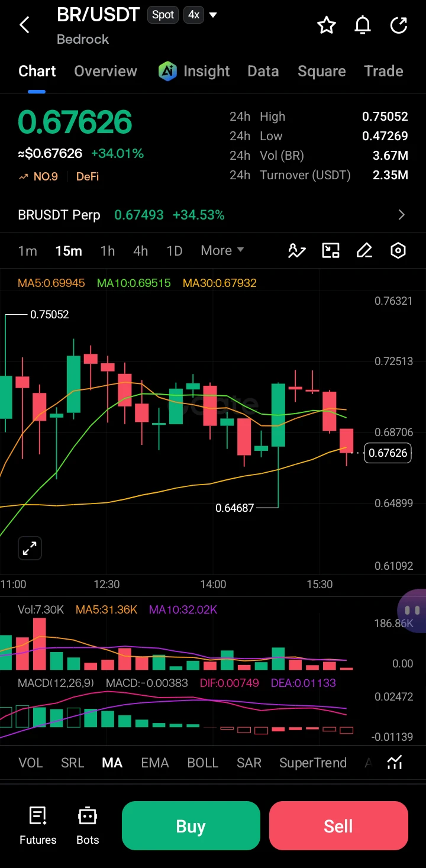426x868 pixels.
Task: Tap MA30:0.67932 indicator label
Action: pos(220,283)
